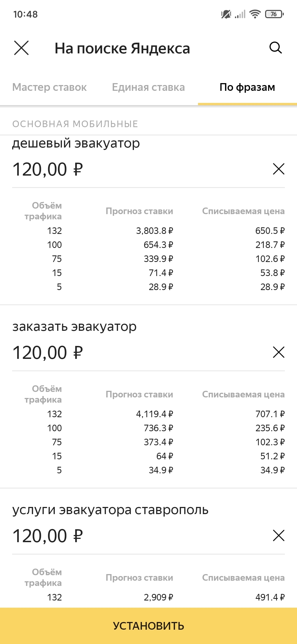This screenshot has width=297, height=644.
Task: Clear bid for услуги эвакуатора ставрополь
Action: (x=279, y=535)
